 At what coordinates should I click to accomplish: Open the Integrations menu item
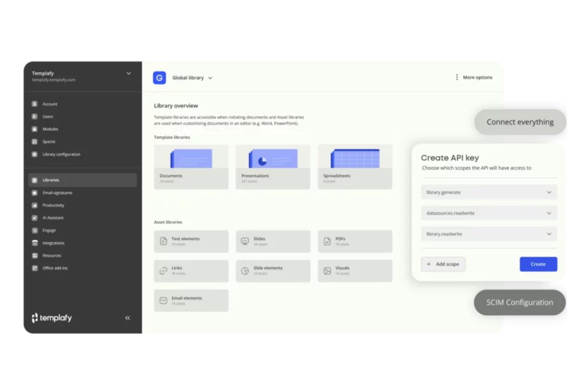tap(53, 243)
